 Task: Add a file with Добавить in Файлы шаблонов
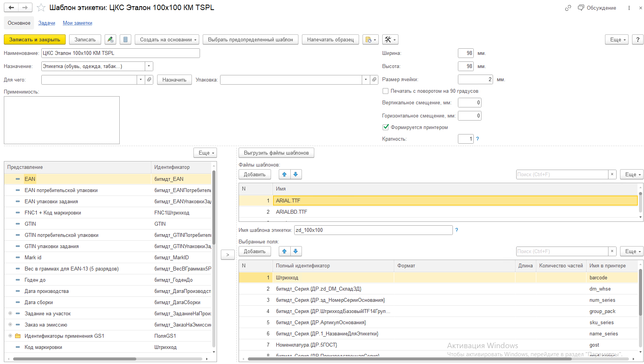coord(255,174)
